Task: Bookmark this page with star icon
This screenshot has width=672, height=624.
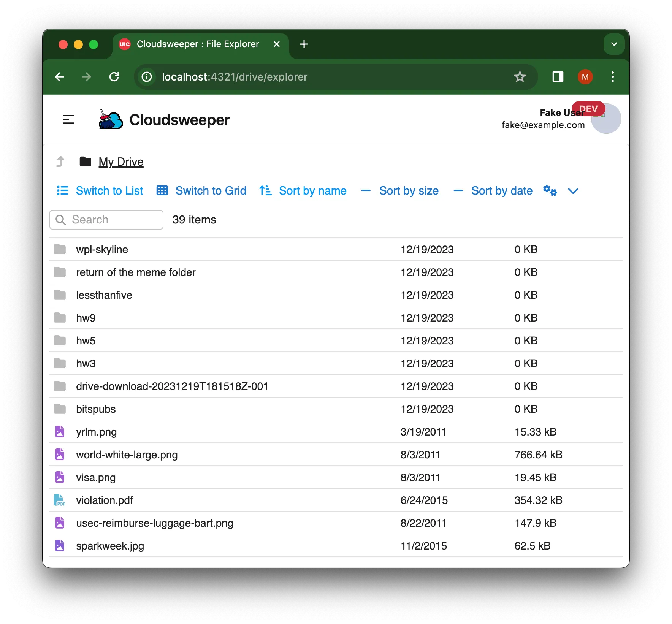Action: coord(520,77)
